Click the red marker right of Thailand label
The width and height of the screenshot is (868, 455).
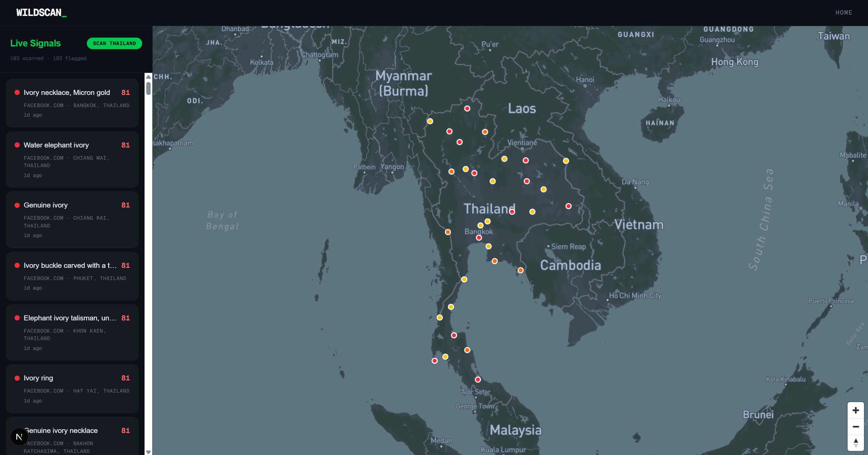512,212
